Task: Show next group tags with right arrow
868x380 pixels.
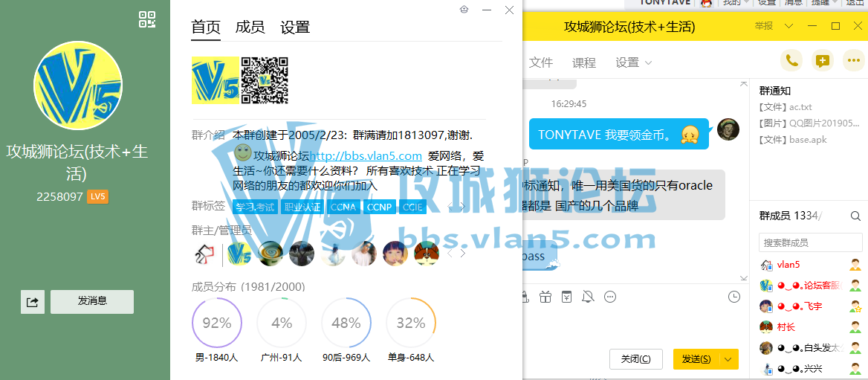Action: [x=463, y=207]
